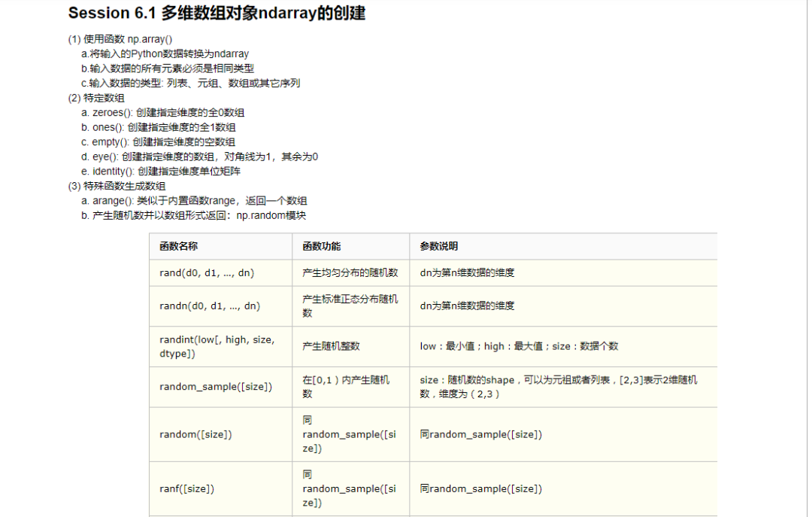Click the 'dn为第n维数据的维度' cell in rand row
Screen dimensions: 812x517
(x=563, y=272)
